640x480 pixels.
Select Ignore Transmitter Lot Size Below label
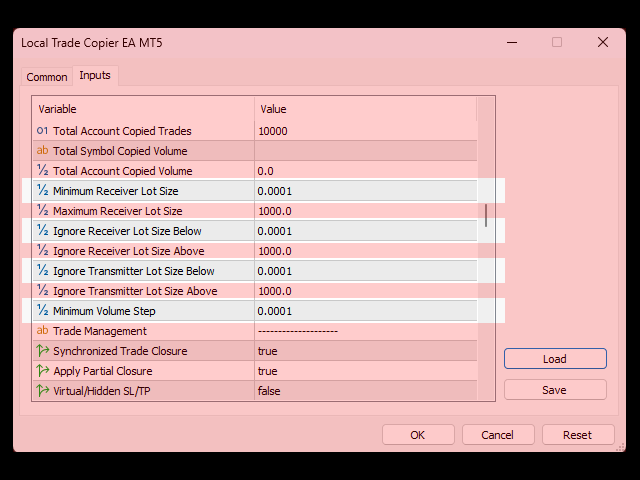point(133,271)
